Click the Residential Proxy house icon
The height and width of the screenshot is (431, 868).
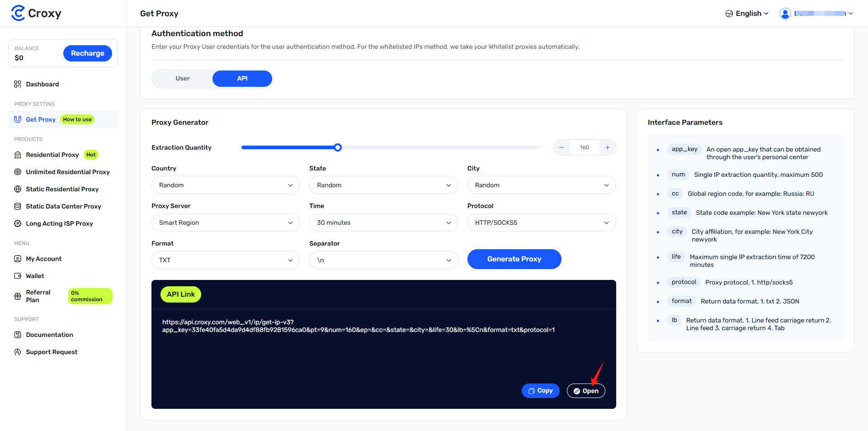pos(18,155)
